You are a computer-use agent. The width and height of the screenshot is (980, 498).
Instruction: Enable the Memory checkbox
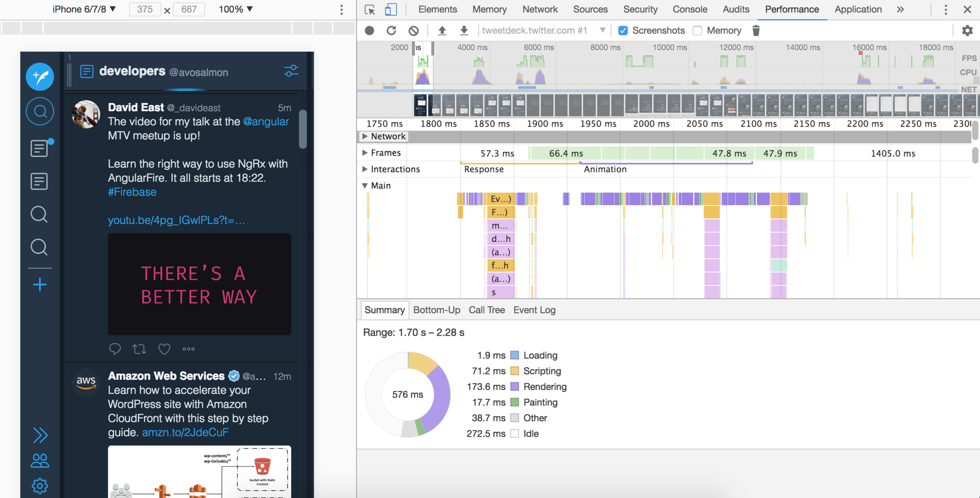(x=697, y=31)
